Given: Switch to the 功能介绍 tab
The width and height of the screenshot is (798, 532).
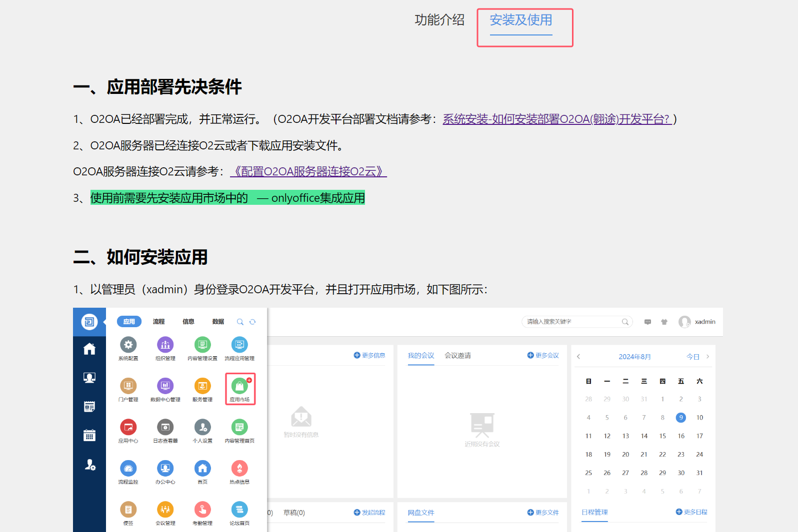Looking at the screenshot, I should click(x=439, y=20).
